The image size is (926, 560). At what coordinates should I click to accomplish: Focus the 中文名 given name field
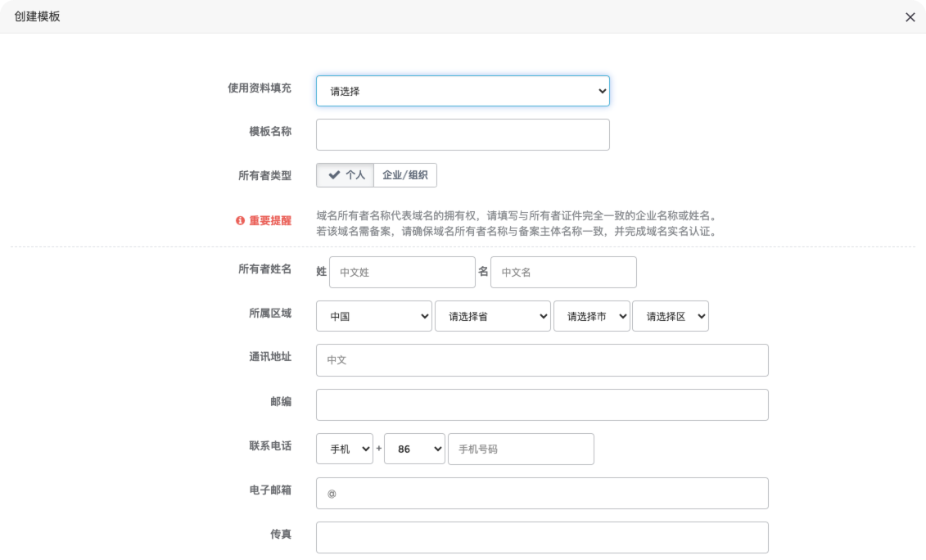pos(563,272)
